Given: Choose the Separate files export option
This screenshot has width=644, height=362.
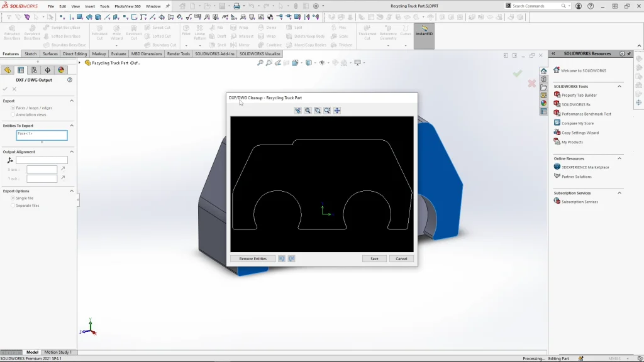Looking at the screenshot, I should 13,206.
